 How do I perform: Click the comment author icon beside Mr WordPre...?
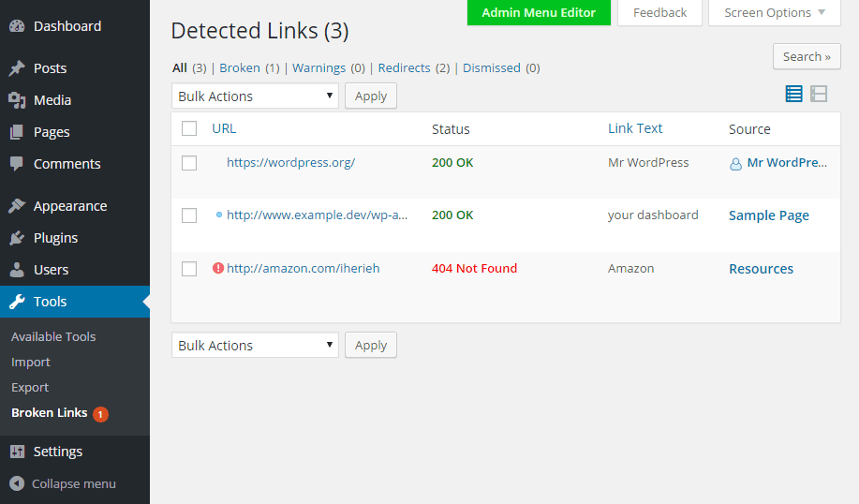pos(735,164)
